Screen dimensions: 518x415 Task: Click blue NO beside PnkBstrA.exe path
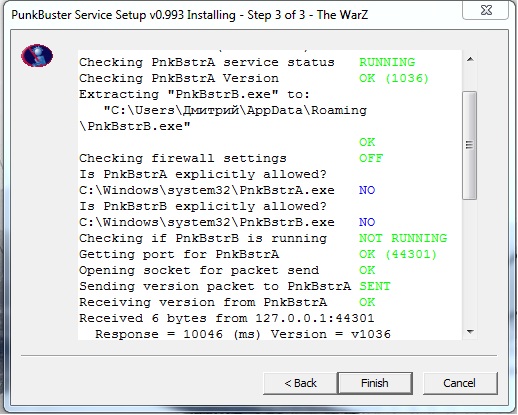(x=367, y=190)
